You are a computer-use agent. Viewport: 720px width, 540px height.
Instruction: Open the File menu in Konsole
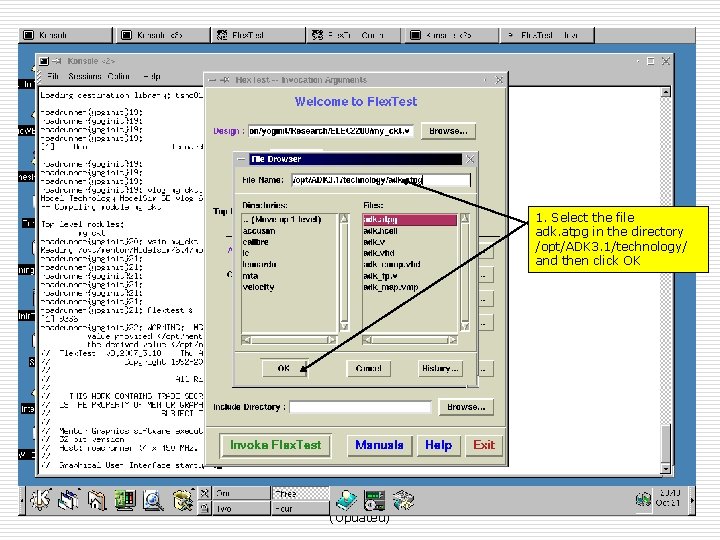click(53, 76)
